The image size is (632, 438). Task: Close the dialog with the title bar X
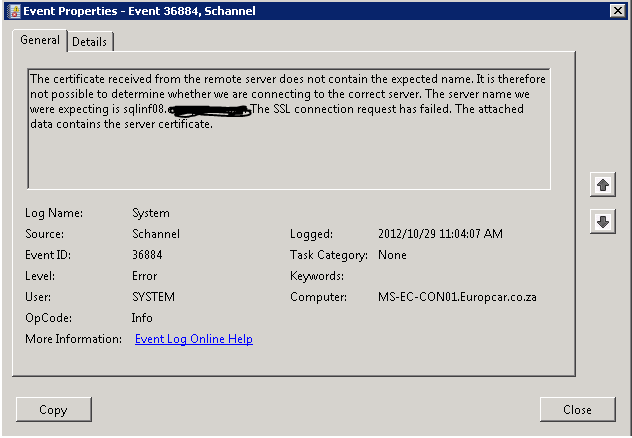(x=617, y=10)
